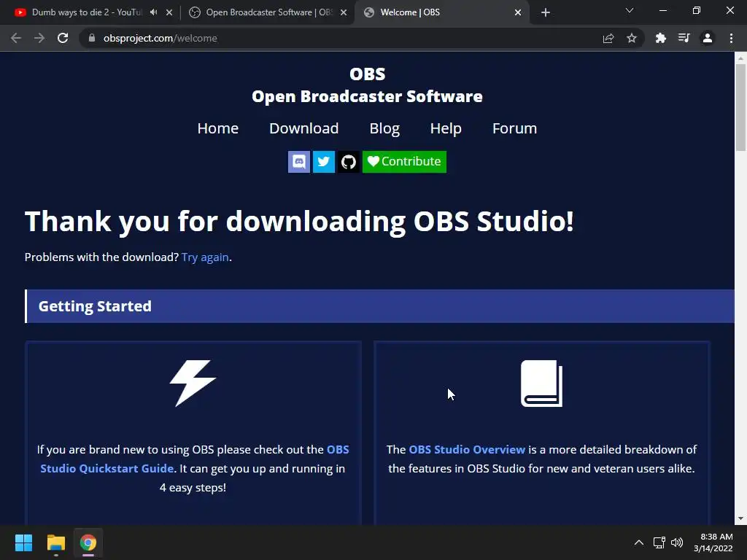
Task: Show hidden system tray icons
Action: [x=639, y=542]
